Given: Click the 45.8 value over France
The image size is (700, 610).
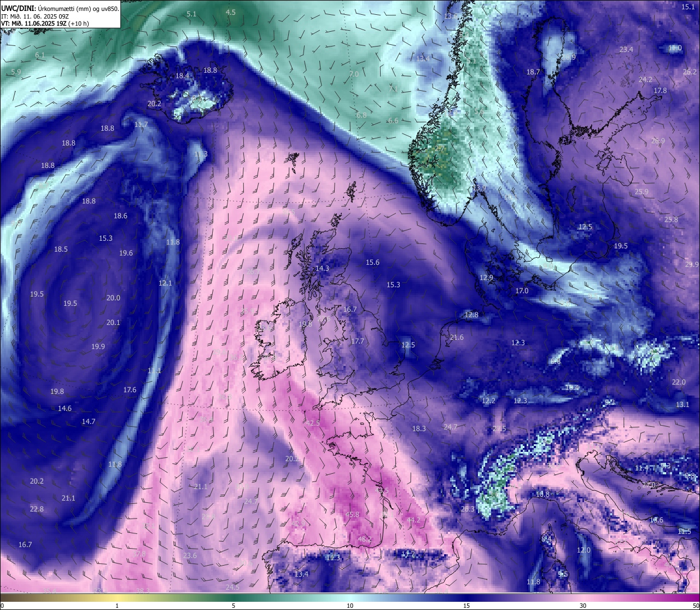Looking at the screenshot, I should click(353, 514).
